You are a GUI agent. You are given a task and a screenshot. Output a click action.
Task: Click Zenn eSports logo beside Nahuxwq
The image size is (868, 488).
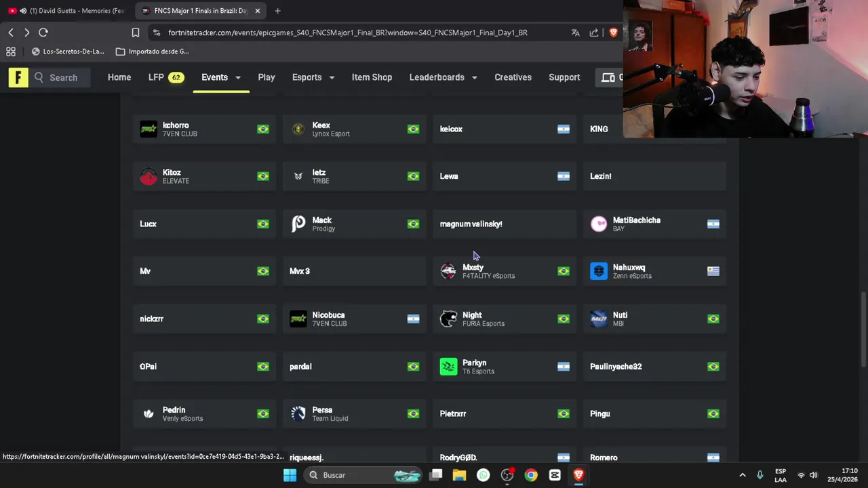click(x=599, y=271)
